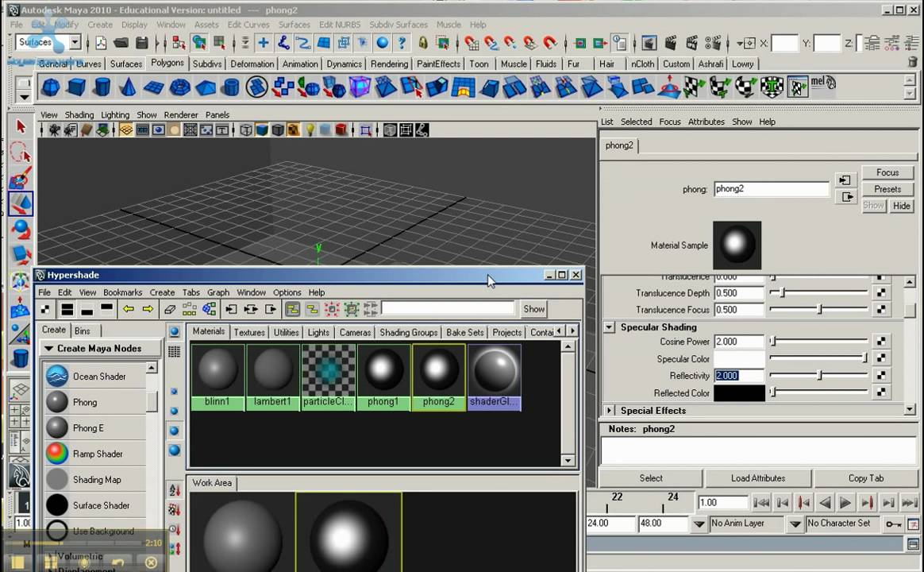Click the mel script shelf icon
Viewport: 924px width, 572px height.
coord(824,83)
